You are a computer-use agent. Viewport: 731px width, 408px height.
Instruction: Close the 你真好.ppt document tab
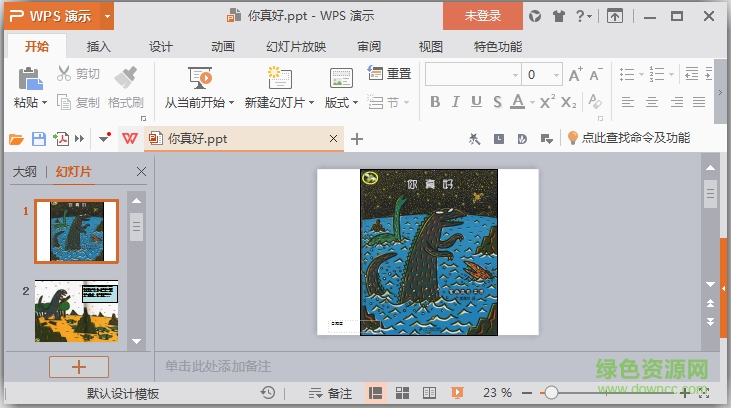(333, 138)
